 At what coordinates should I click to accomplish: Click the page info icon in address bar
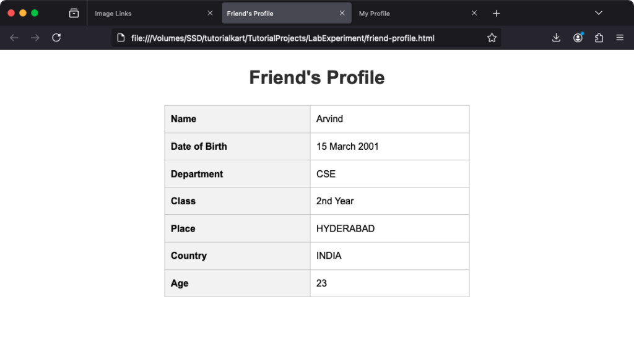[x=121, y=38]
